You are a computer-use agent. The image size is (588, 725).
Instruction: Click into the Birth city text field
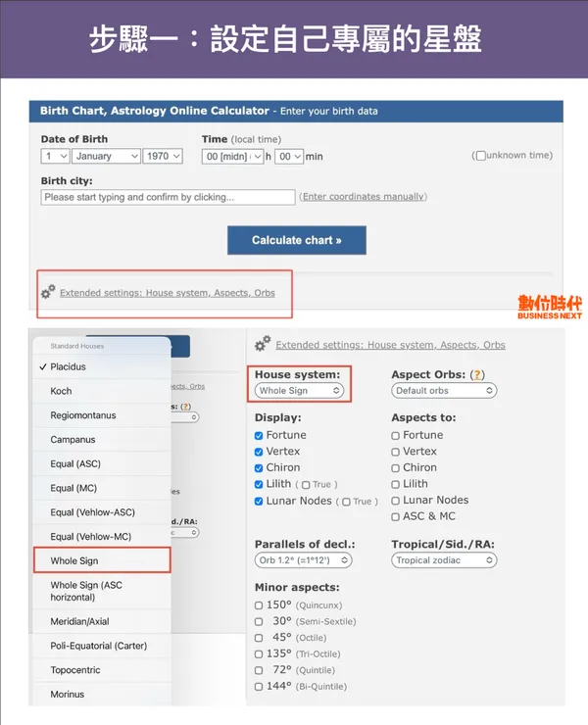168,197
